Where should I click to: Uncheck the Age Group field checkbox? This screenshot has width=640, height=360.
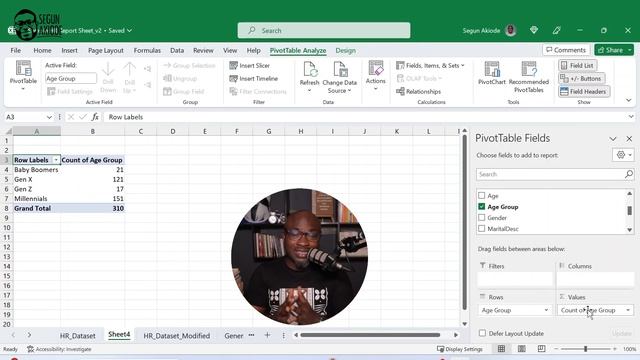pos(482,207)
